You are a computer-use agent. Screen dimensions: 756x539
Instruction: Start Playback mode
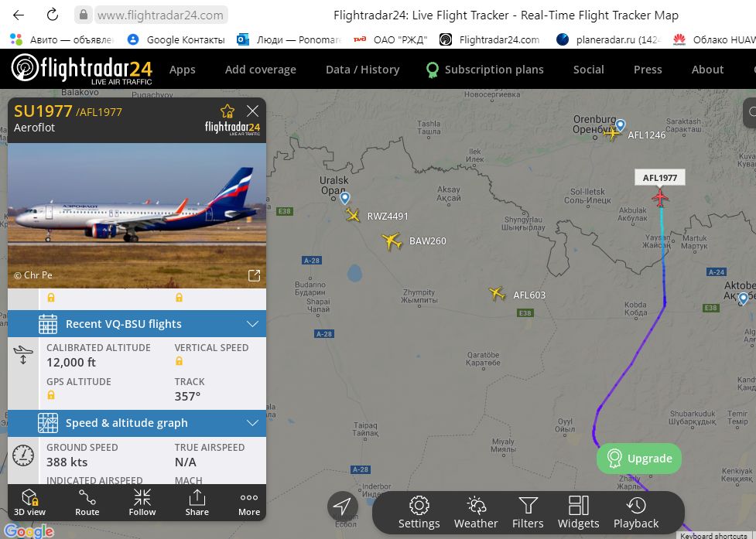click(636, 513)
